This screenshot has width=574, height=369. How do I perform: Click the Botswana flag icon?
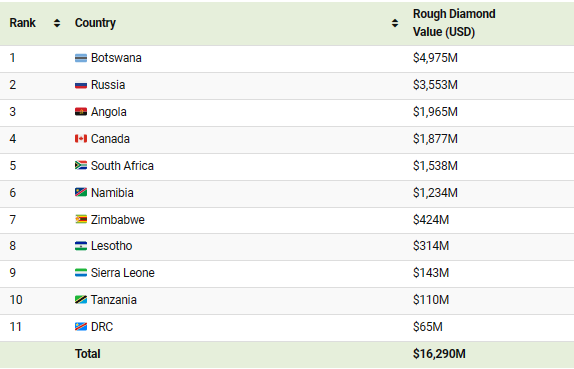pos(81,58)
